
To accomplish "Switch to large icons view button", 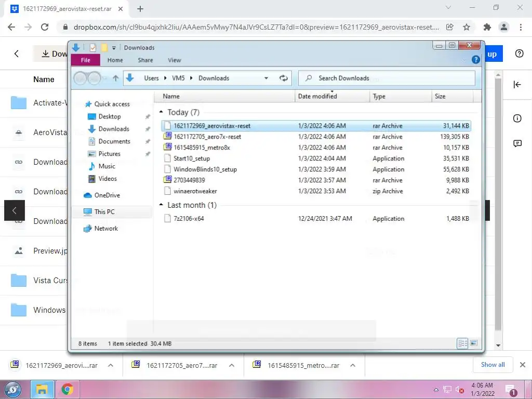I will click(474, 343).
